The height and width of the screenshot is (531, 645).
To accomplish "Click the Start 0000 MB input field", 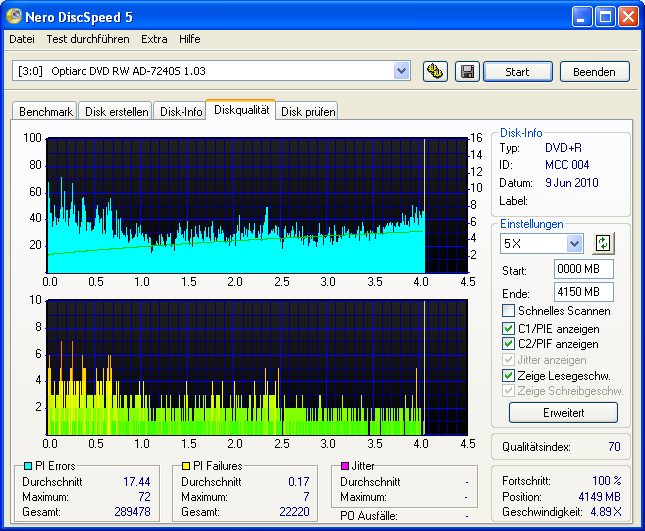I will click(583, 269).
